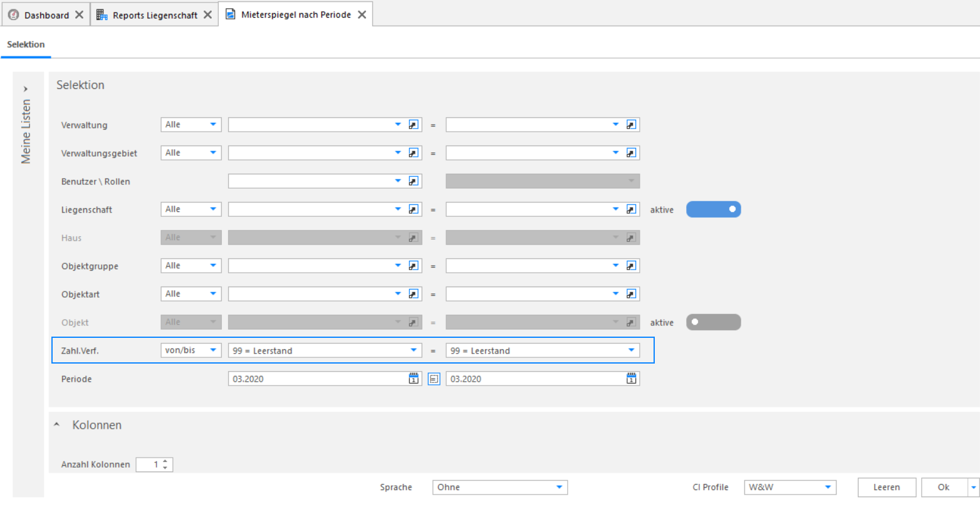Click the Leeren button
Viewport: 980px width, 509px height.
(x=887, y=487)
